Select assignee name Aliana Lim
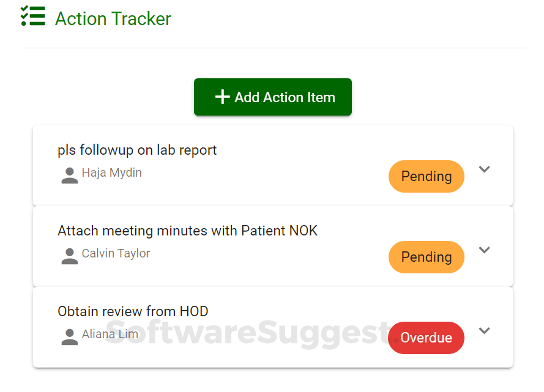Viewport: 544px width, 392px height. (110, 334)
